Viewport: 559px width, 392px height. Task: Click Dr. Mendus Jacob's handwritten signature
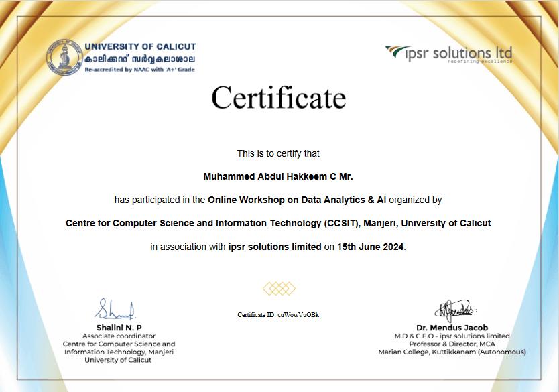click(454, 310)
